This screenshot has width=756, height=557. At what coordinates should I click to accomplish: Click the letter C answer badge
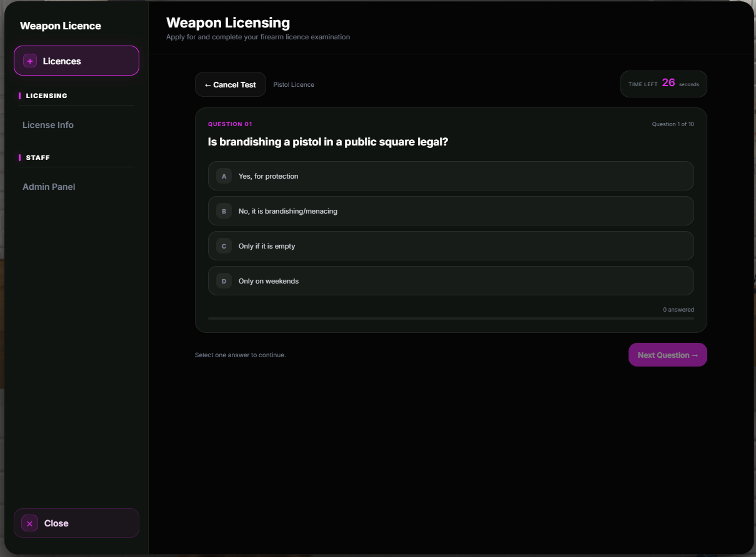[224, 246]
